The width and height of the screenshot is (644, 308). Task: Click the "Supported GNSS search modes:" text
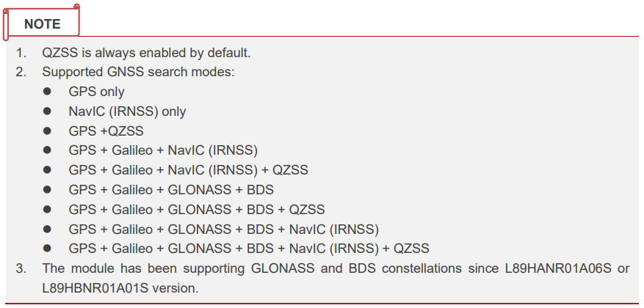click(138, 72)
